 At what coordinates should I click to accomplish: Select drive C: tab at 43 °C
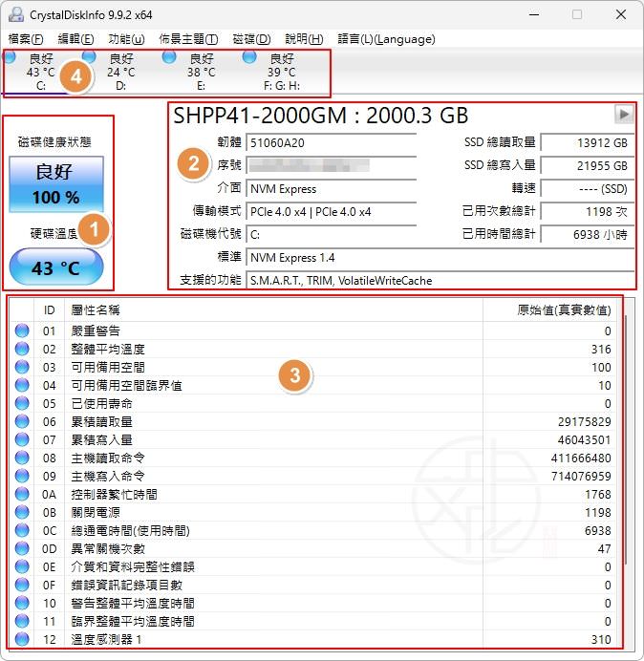[40, 72]
